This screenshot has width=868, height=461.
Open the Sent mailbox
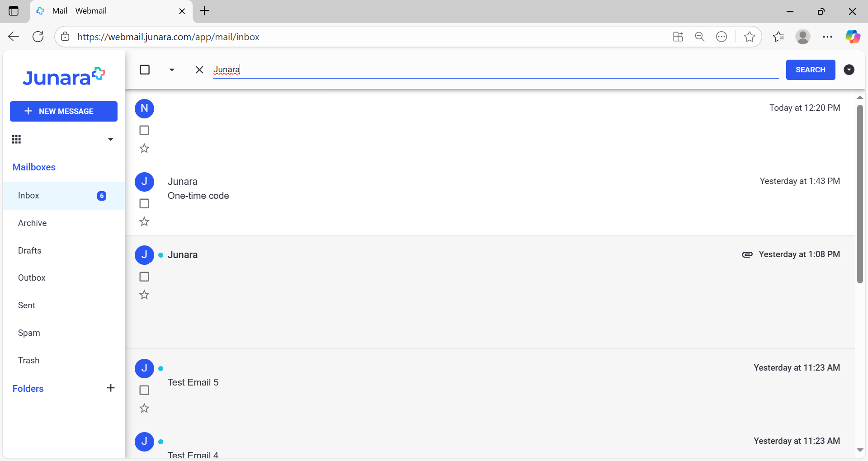[64, 306]
